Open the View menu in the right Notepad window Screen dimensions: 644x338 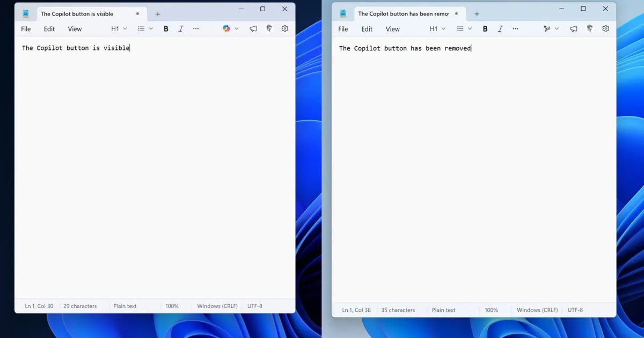tap(393, 29)
